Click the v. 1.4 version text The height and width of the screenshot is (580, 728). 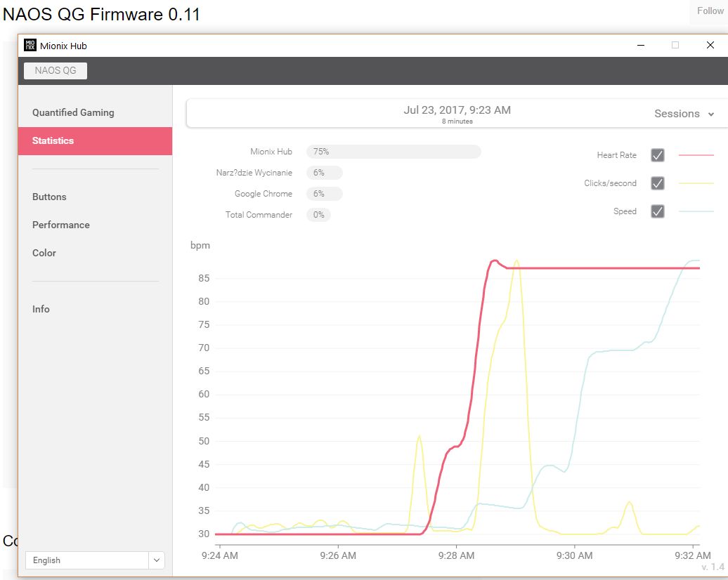pyautogui.click(x=713, y=567)
